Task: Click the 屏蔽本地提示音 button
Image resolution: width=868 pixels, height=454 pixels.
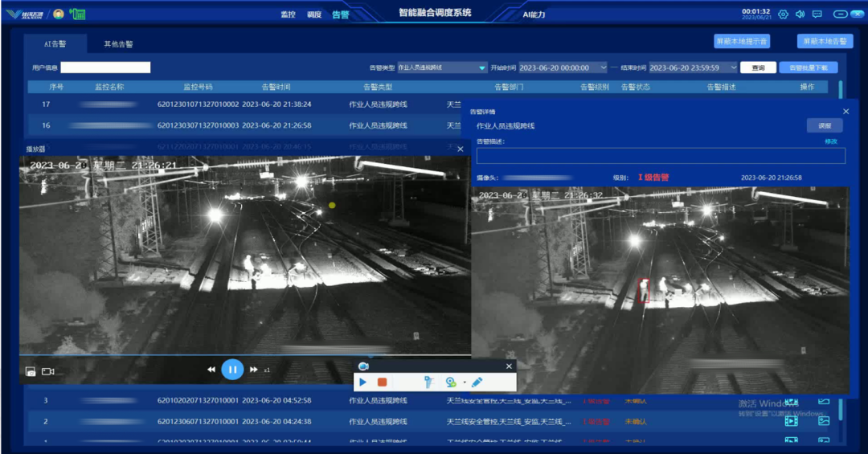Action: click(741, 41)
